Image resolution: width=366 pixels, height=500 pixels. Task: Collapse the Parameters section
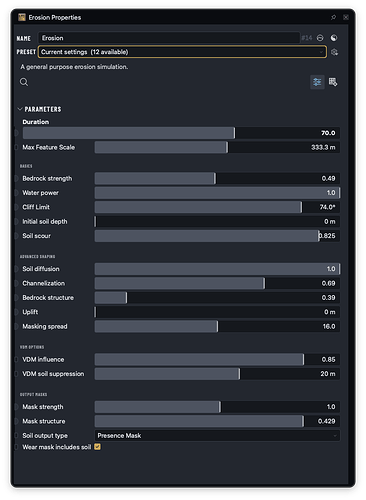[20, 109]
